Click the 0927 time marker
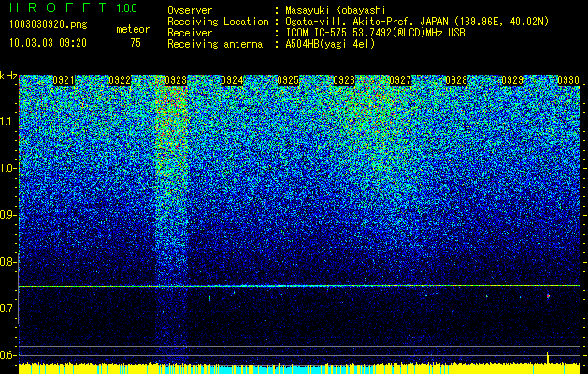 (x=400, y=80)
